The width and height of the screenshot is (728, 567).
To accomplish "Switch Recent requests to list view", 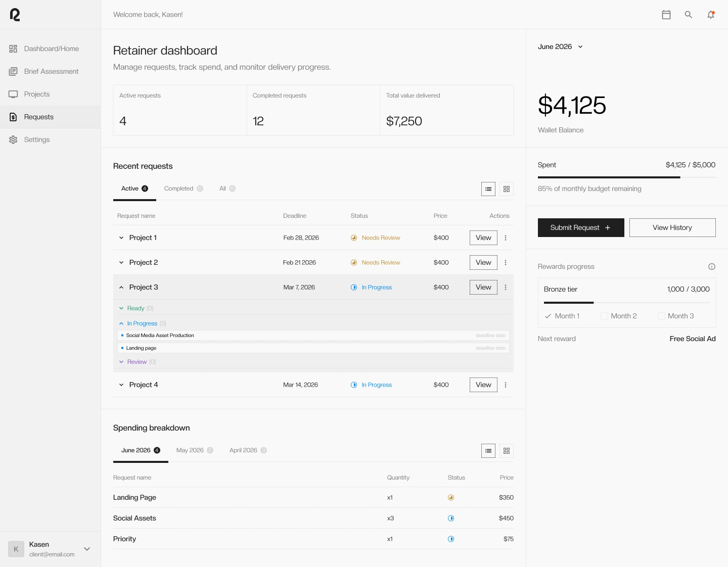I will coord(488,189).
